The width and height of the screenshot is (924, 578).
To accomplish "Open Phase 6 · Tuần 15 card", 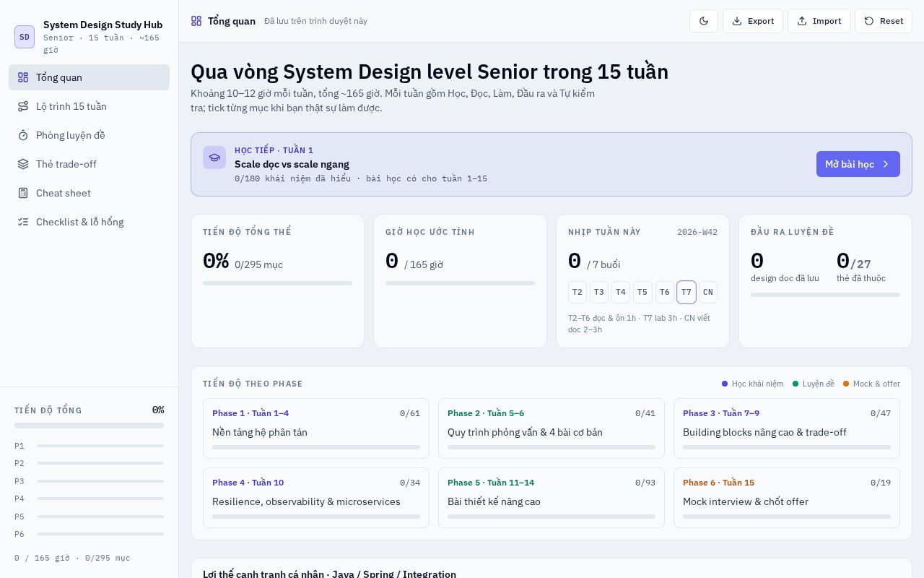I will point(787,498).
